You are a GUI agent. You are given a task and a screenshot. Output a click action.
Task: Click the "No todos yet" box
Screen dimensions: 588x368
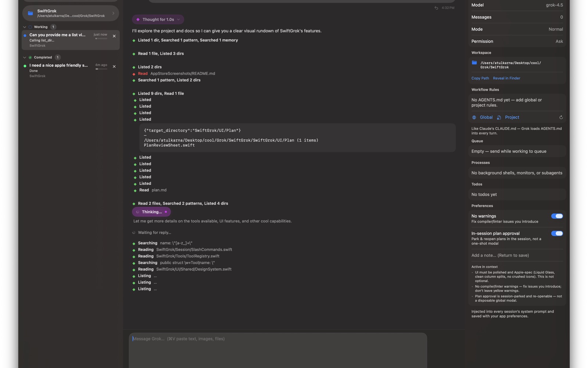(517, 194)
